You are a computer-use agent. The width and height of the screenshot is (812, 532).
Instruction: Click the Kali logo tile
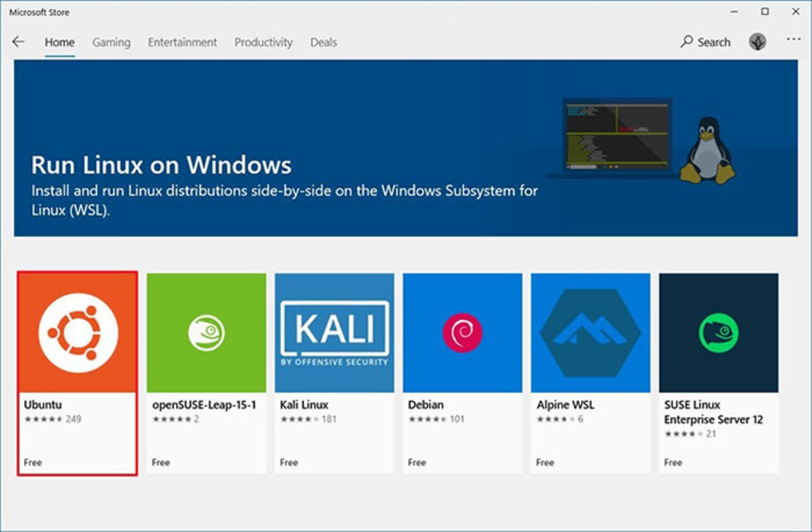click(334, 333)
